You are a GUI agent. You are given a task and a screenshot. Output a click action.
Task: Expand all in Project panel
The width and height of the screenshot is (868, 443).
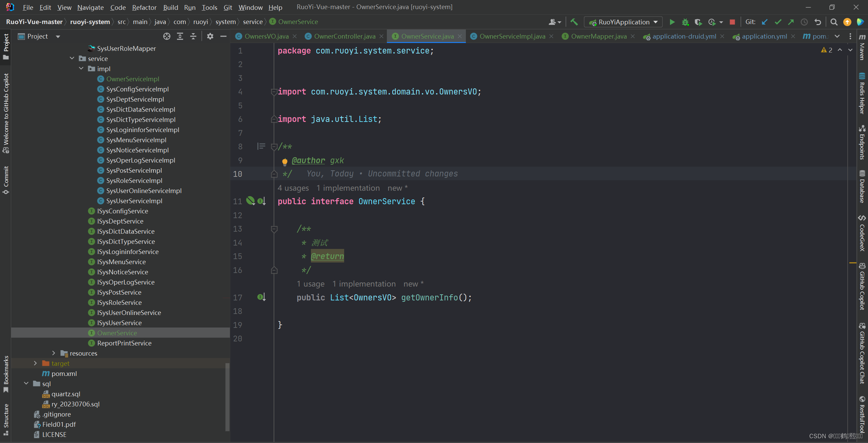[x=180, y=36]
